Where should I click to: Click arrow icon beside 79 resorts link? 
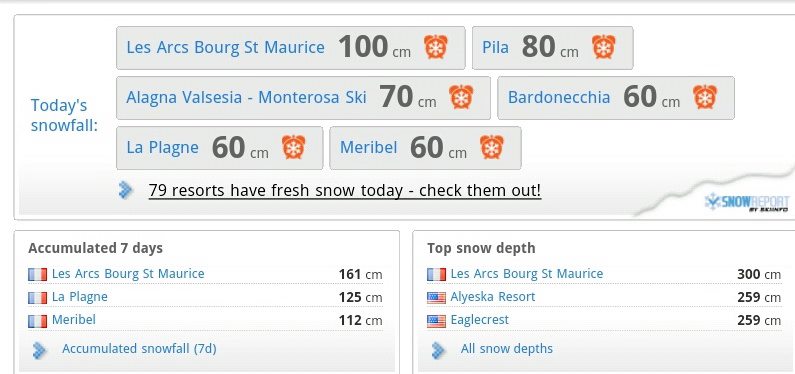point(125,191)
